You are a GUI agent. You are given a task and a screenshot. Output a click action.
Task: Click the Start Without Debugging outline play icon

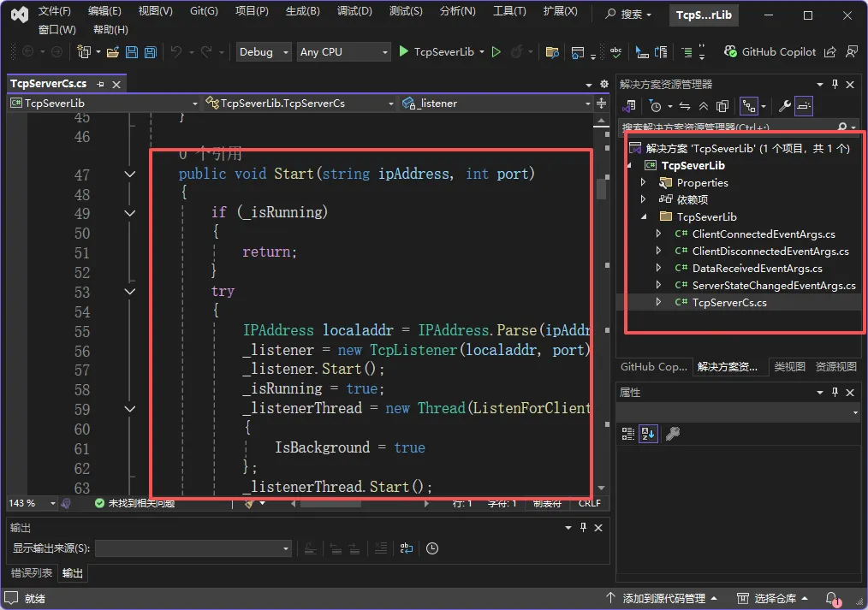pos(496,52)
